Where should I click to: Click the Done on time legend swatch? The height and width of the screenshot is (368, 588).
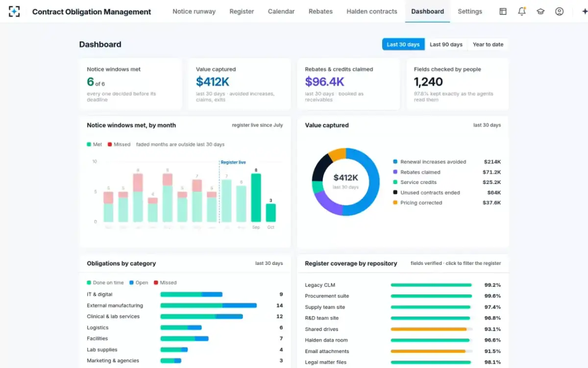coord(89,283)
